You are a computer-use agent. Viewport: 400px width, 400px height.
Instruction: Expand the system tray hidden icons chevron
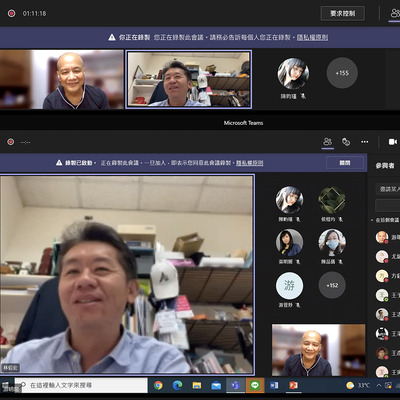[x=379, y=385]
